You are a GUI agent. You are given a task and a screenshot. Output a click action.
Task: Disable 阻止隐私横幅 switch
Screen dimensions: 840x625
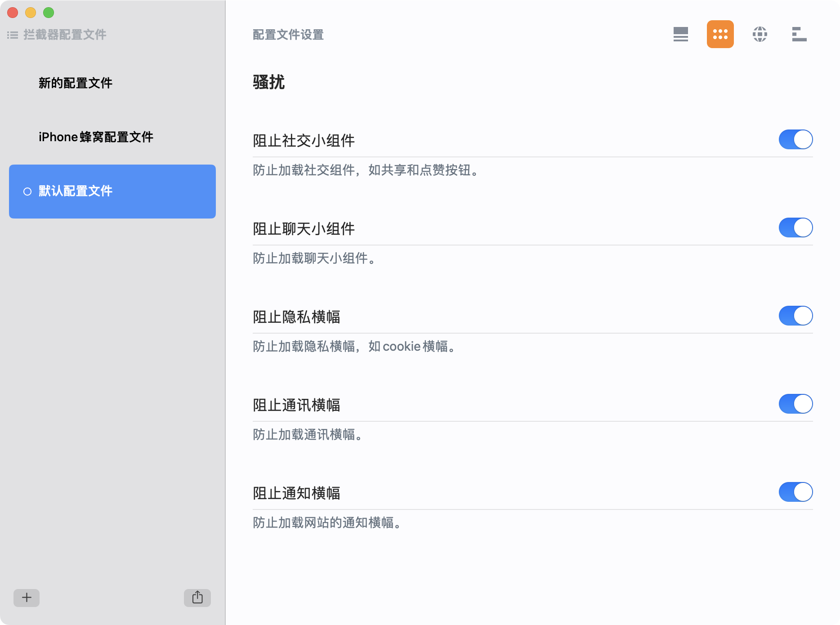coord(795,316)
